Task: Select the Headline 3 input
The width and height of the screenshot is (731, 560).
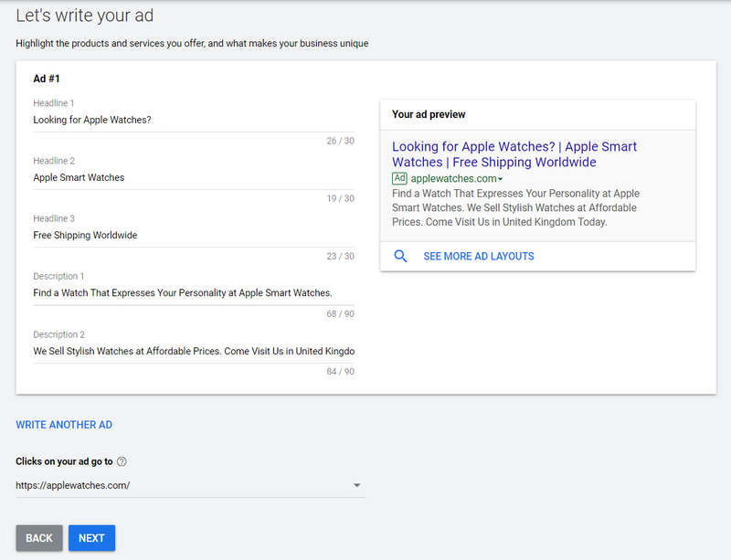Action: (194, 235)
